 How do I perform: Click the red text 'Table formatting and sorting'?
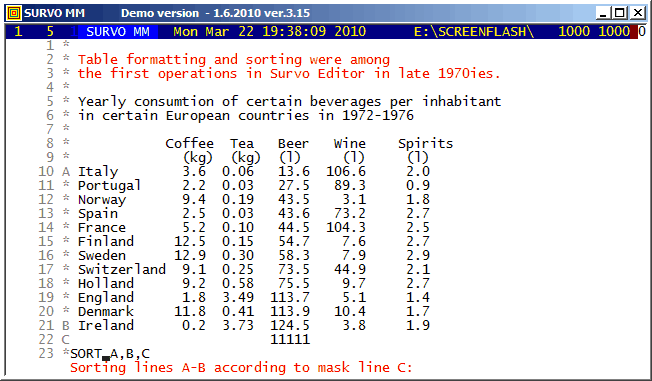coord(190,60)
